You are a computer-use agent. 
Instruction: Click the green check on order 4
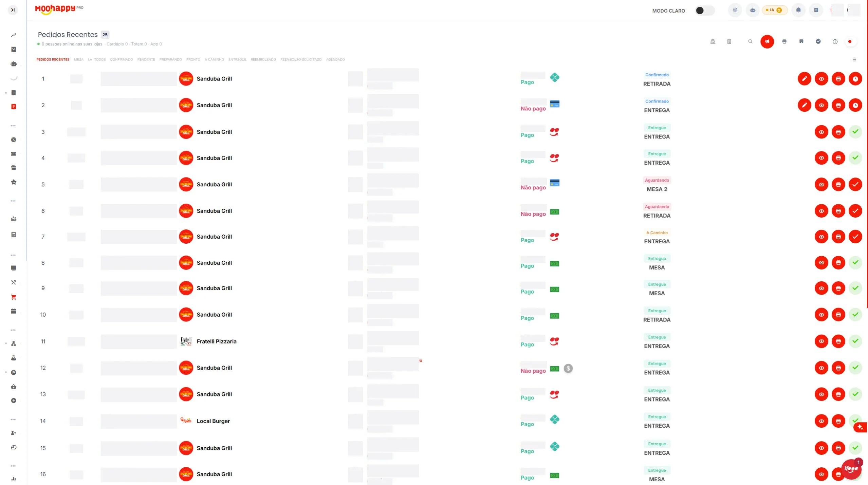pyautogui.click(x=855, y=158)
